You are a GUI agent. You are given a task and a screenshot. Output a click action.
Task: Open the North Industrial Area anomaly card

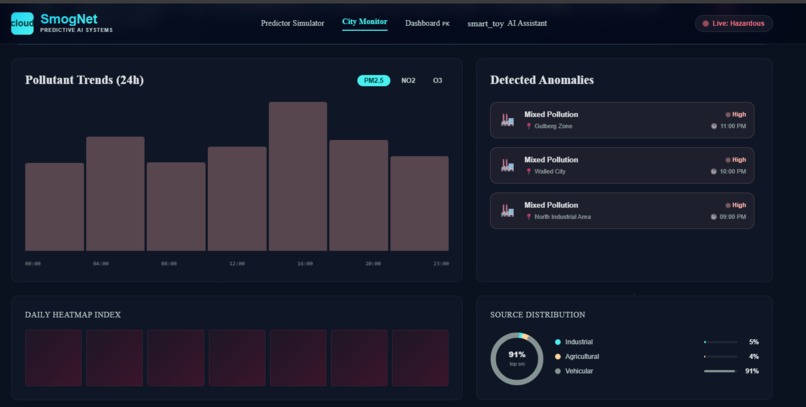[622, 211]
